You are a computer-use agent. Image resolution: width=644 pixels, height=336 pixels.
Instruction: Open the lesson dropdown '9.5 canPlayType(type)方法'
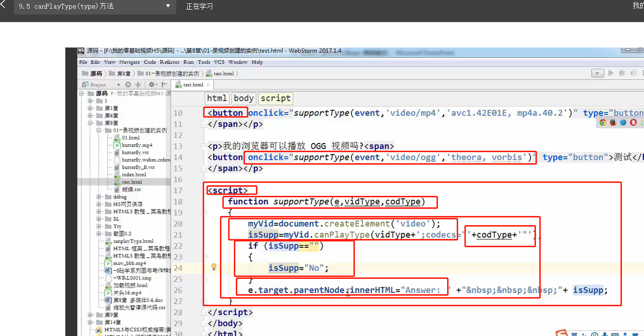coord(95,6)
